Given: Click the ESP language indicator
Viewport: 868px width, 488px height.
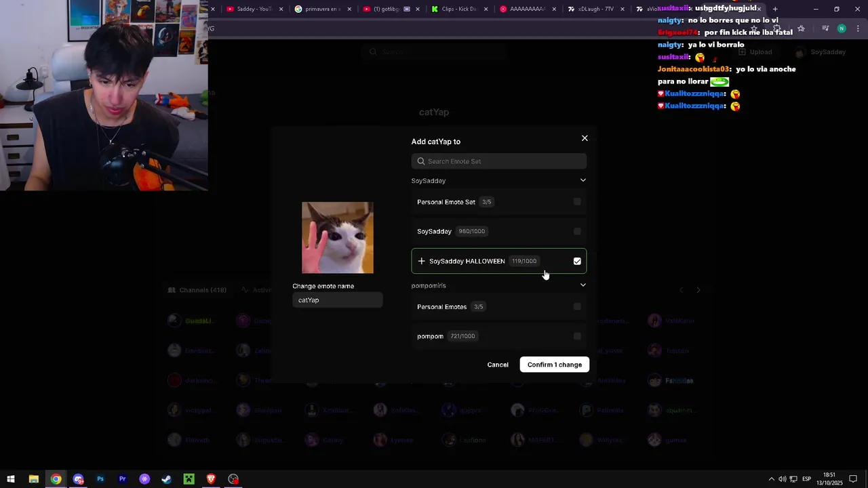Looking at the screenshot, I should (x=807, y=479).
